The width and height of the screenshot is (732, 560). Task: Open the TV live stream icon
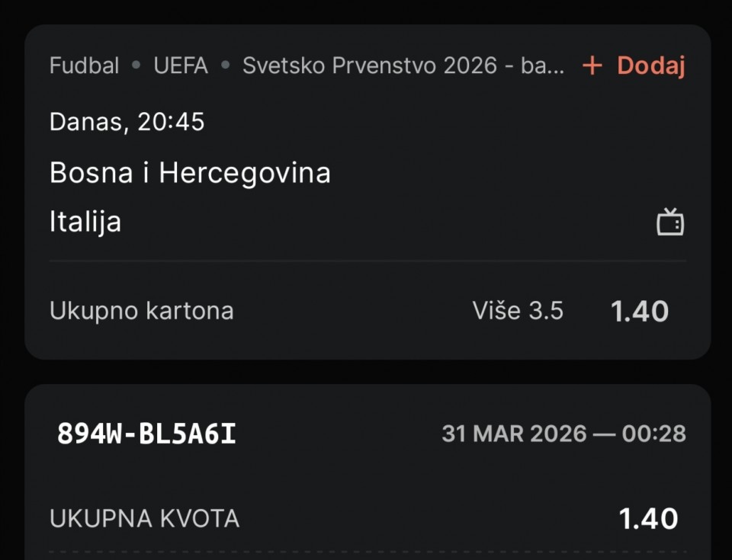[x=670, y=222]
